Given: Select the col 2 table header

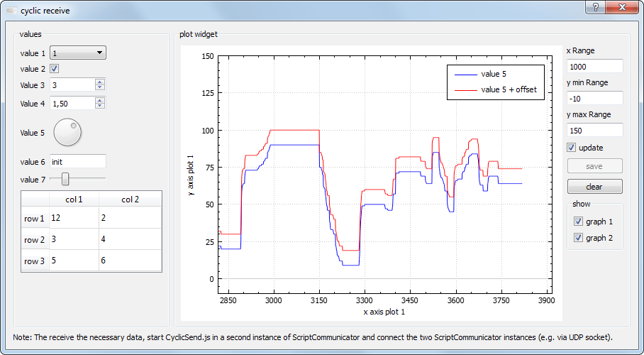Looking at the screenshot, I should pos(131,200).
